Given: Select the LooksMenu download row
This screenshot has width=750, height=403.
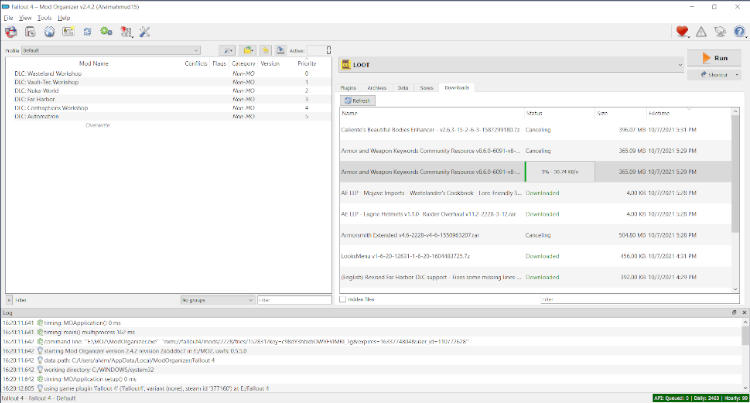Looking at the screenshot, I should click(536, 256).
